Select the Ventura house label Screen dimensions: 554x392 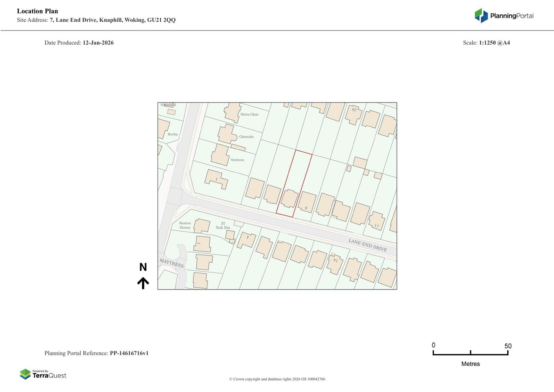pyautogui.click(x=237, y=160)
